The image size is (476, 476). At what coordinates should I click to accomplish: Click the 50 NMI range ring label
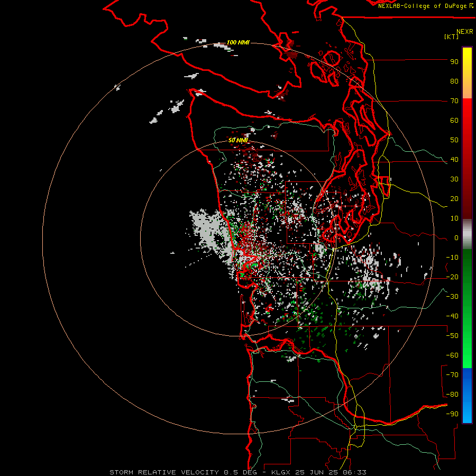[238, 140]
